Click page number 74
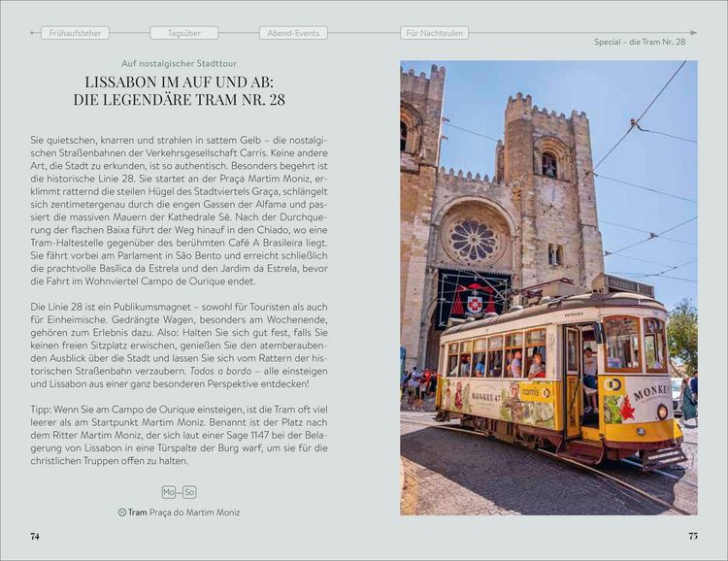 tap(35, 537)
